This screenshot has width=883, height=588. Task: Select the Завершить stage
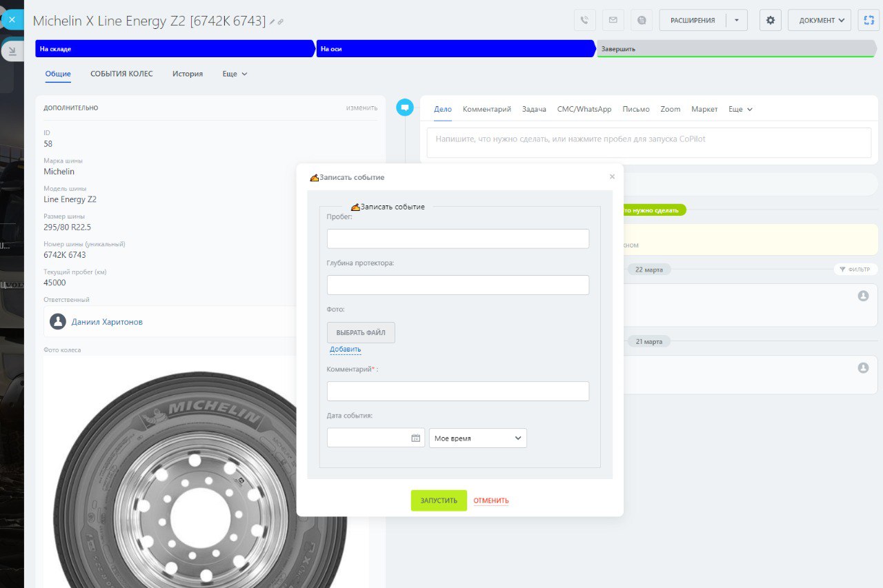pos(737,49)
